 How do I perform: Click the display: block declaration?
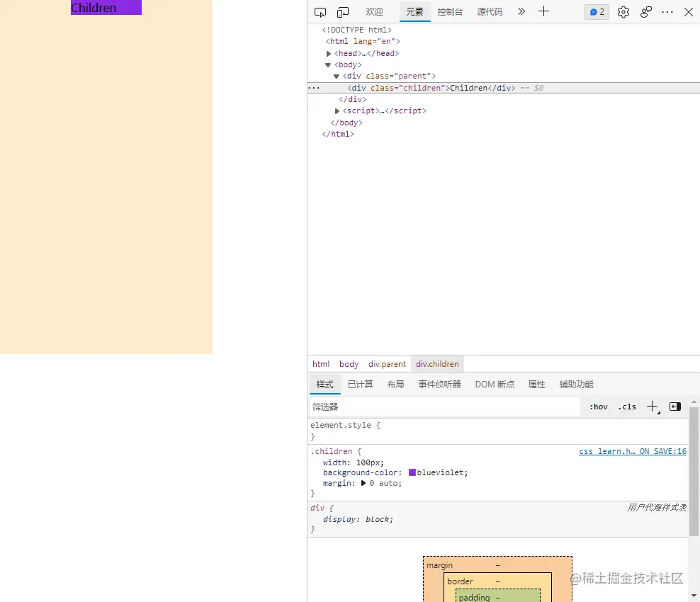[358, 519]
